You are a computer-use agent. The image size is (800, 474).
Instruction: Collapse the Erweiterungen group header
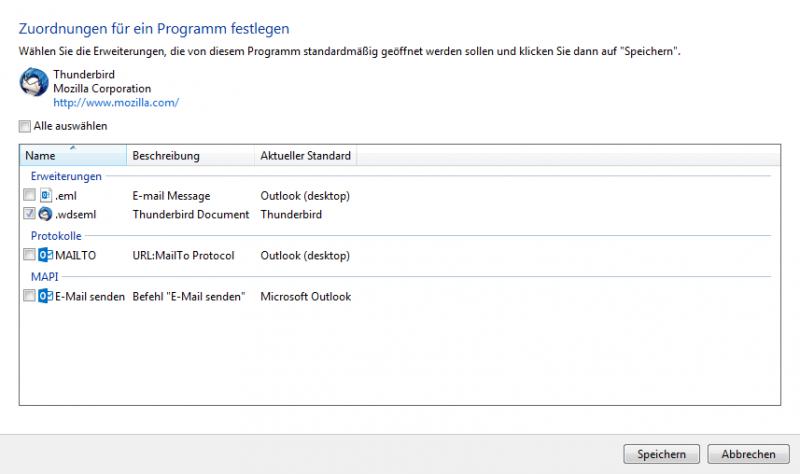66,176
